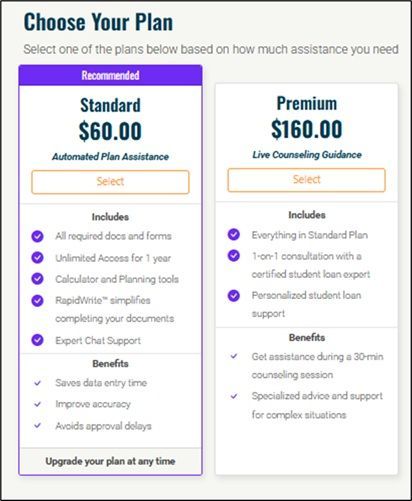Click small tick beside Avoids approval delays
412x501 pixels.
point(37,425)
